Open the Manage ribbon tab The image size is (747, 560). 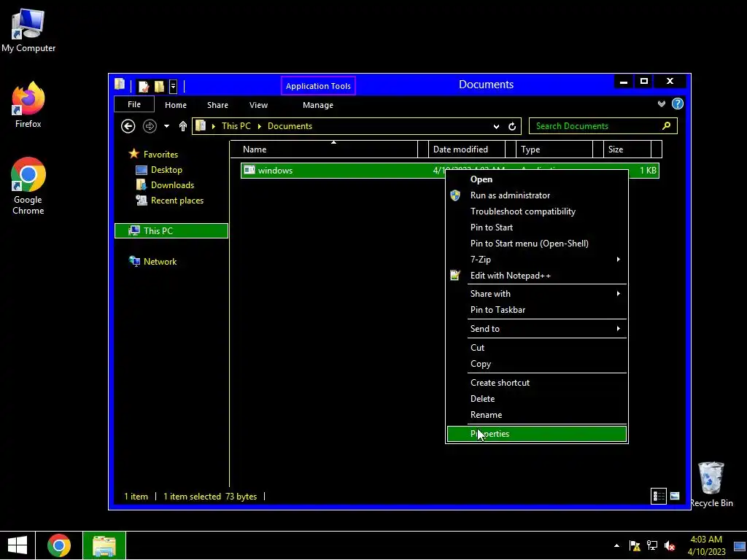(x=318, y=105)
